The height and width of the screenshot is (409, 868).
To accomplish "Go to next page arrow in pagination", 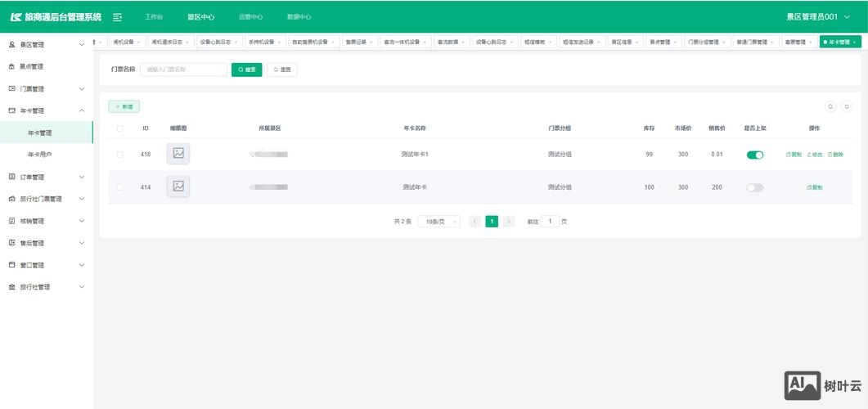I will (509, 222).
